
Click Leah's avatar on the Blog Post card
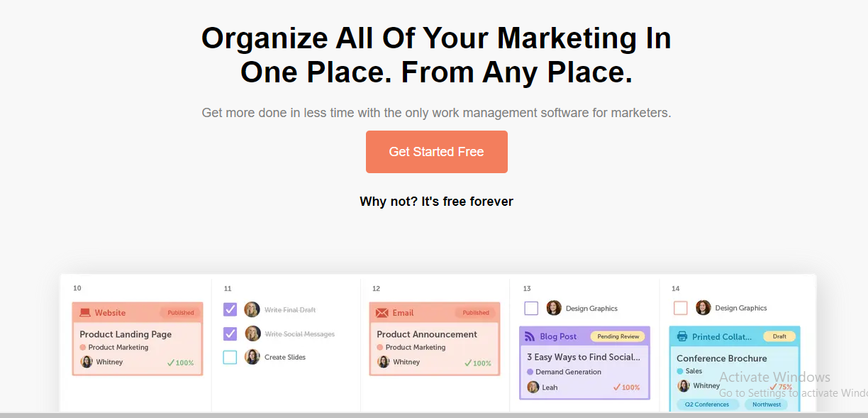(x=533, y=387)
